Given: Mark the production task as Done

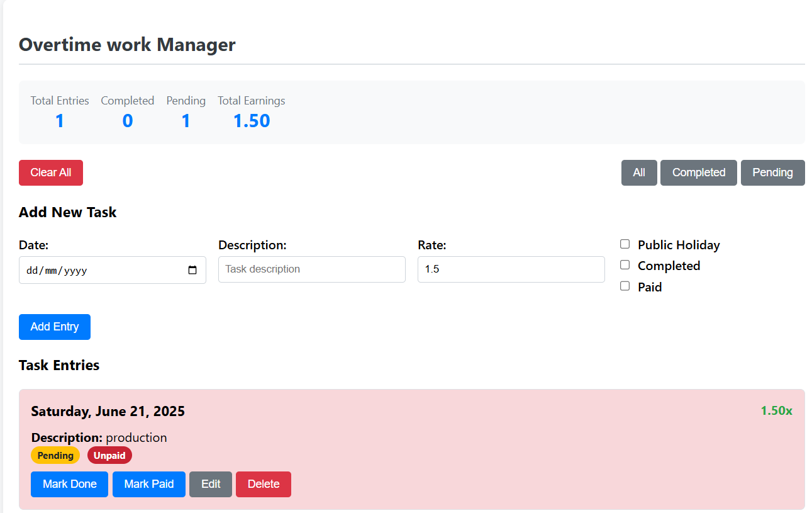Looking at the screenshot, I should [69, 484].
